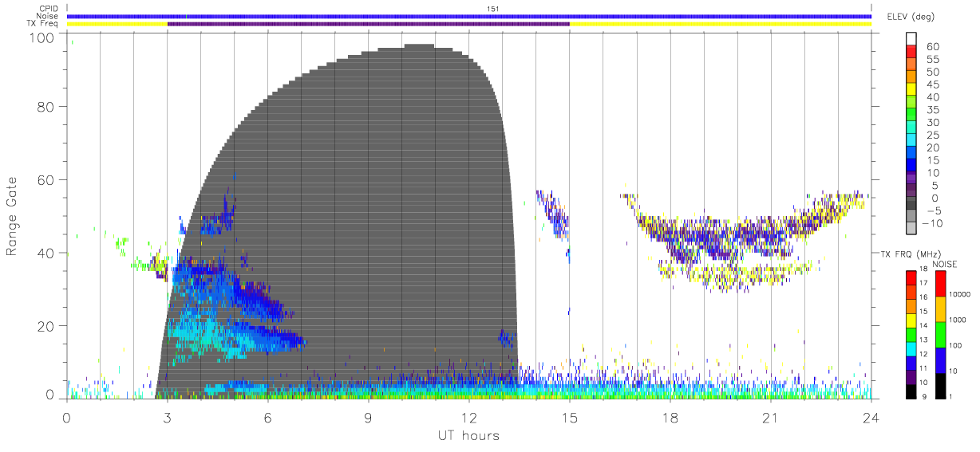
Task: Pick the blue swatch between 10 and 100 NOISE
Action: pos(941,360)
